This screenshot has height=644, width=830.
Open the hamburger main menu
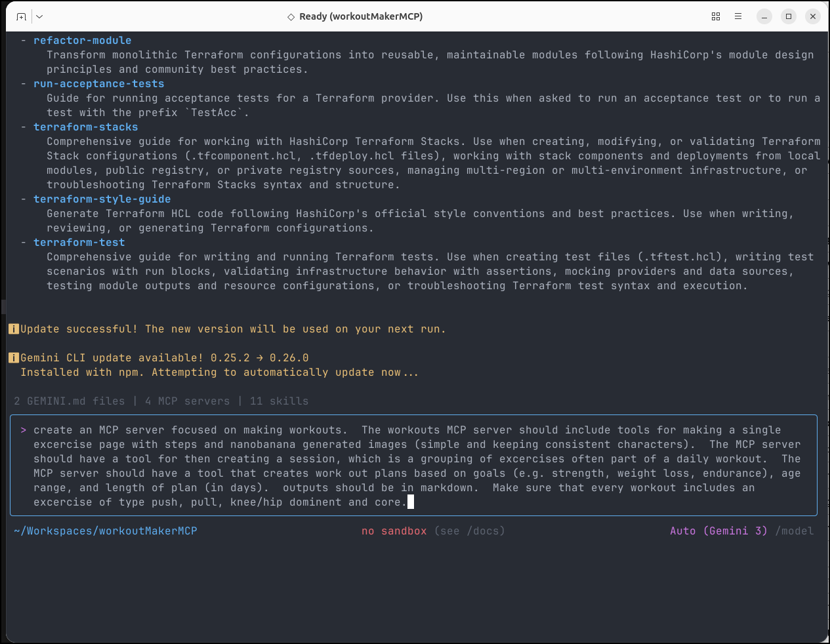click(738, 16)
